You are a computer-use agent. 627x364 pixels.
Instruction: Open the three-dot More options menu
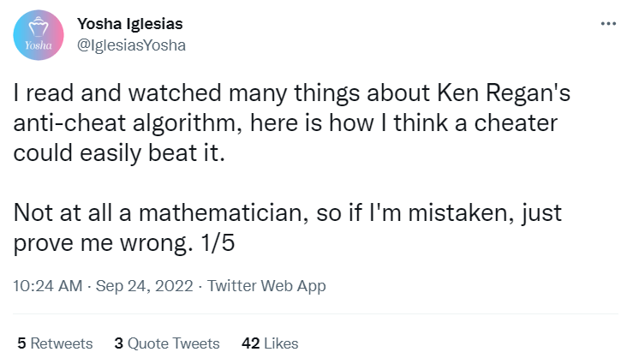pos(608,24)
